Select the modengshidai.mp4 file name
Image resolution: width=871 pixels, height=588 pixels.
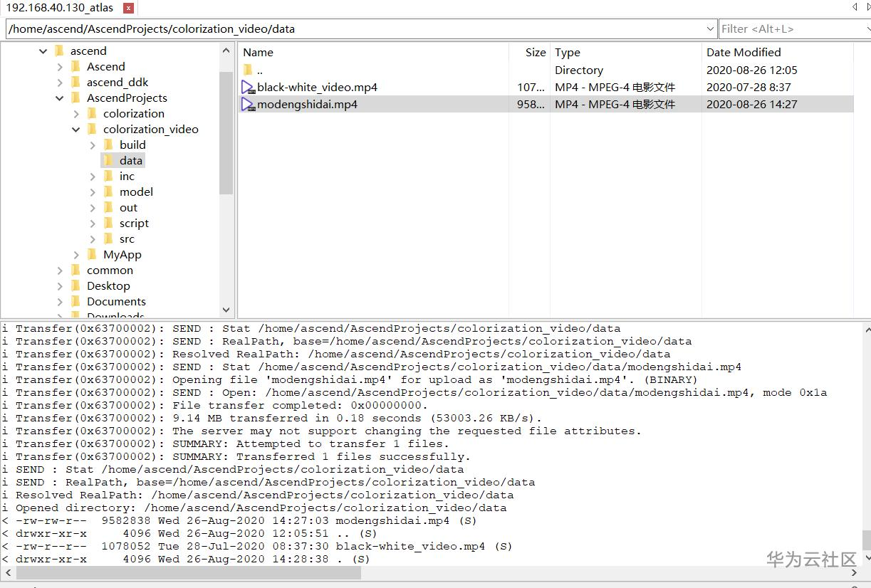tap(308, 104)
